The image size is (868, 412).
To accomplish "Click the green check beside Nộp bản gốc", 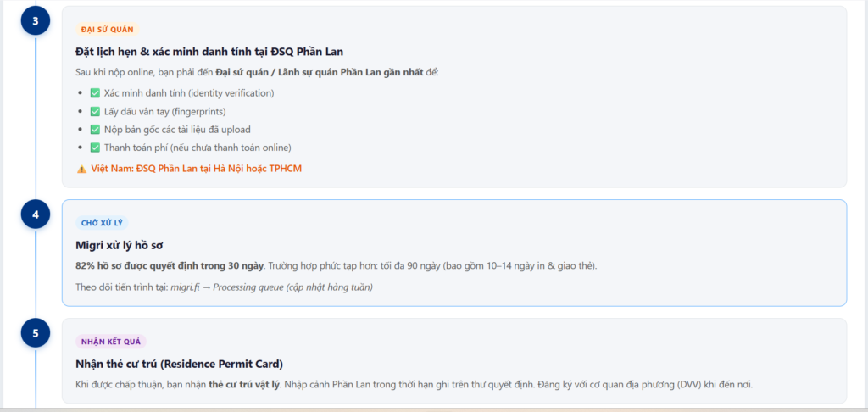I will [x=95, y=130].
